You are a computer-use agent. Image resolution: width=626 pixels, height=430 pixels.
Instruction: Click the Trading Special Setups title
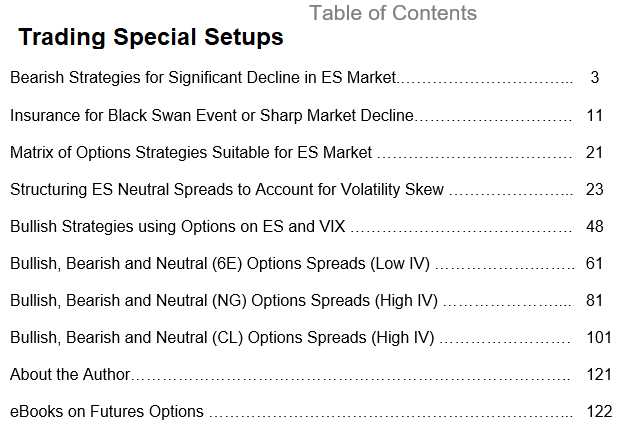[151, 37]
